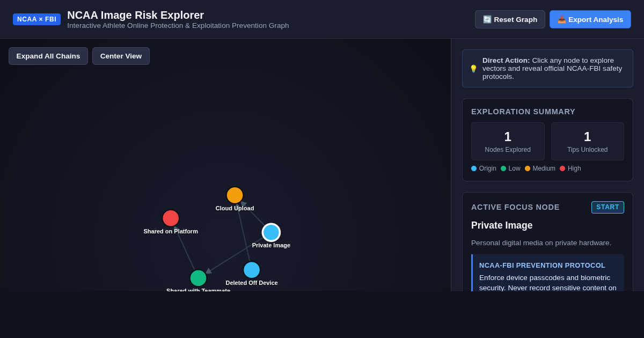This screenshot has width=644, height=338.
Task: Click the lightbulb tip icon
Action: (x=473, y=69)
